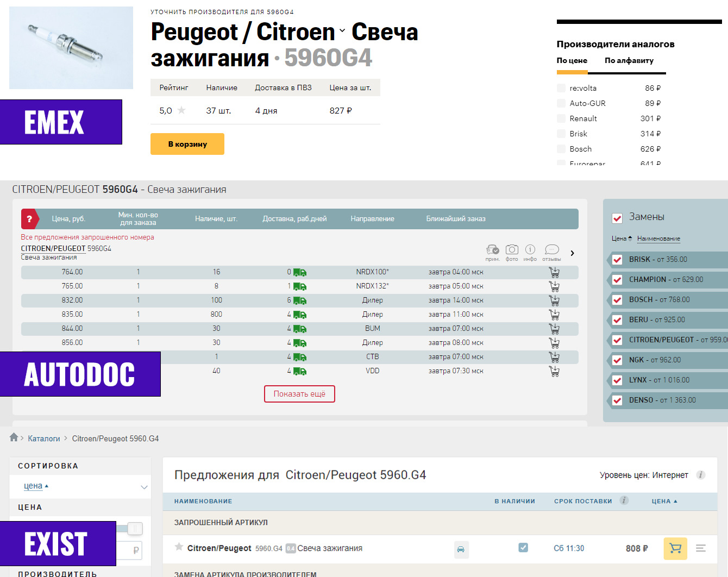Viewport: 728px width, 577px height.
Task: Open the applicability (прим.) car icon
Action: click(492, 249)
